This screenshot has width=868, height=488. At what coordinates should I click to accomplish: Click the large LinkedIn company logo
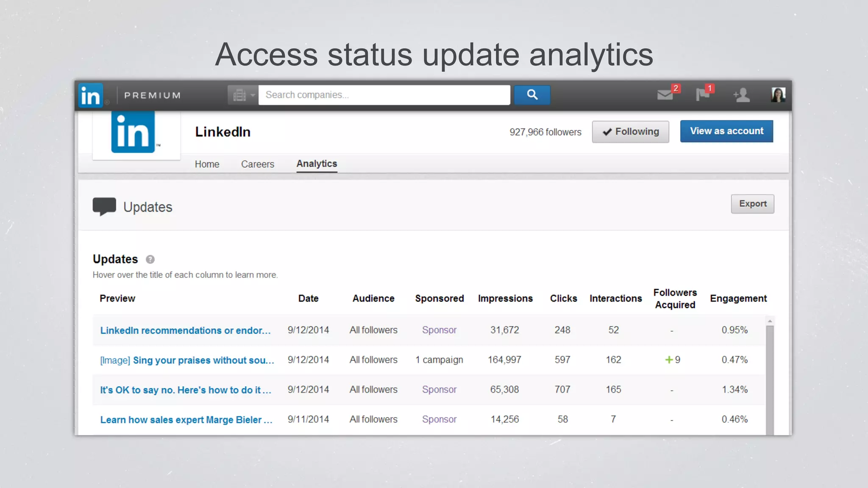133,132
